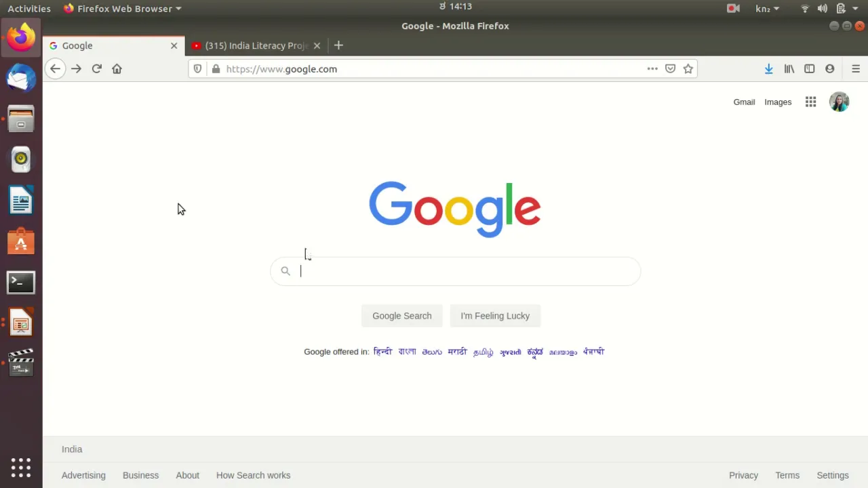Image resolution: width=868 pixels, height=488 pixels.
Task: Open the Gmail link
Action: [744, 102]
